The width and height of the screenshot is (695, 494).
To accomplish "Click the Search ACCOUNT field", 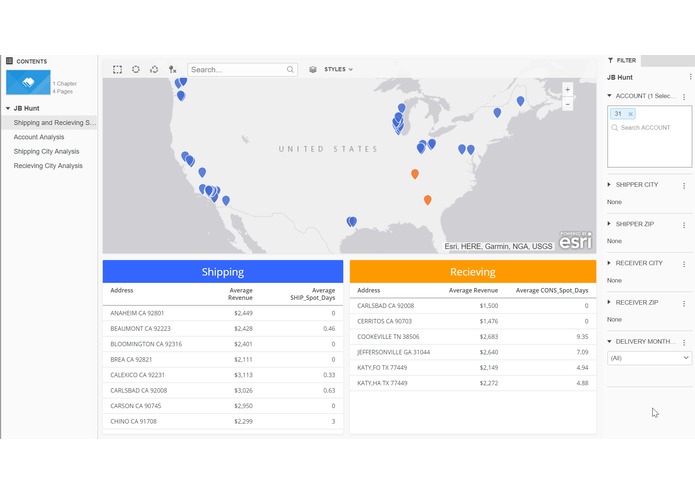I will coord(645,128).
